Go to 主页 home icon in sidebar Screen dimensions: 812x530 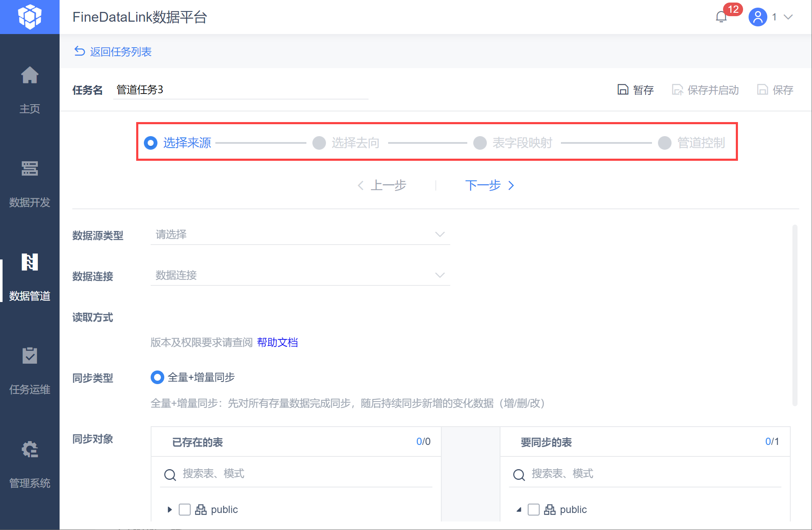tap(30, 76)
